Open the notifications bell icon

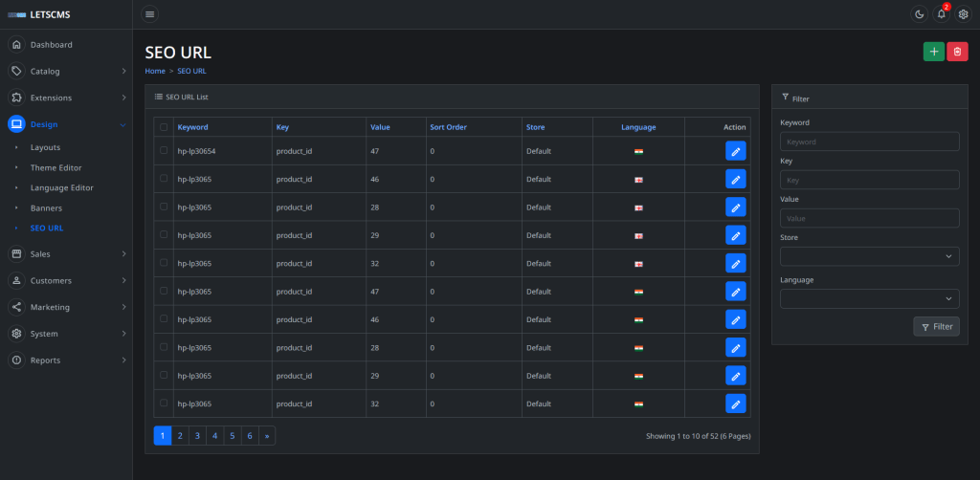coord(942,14)
